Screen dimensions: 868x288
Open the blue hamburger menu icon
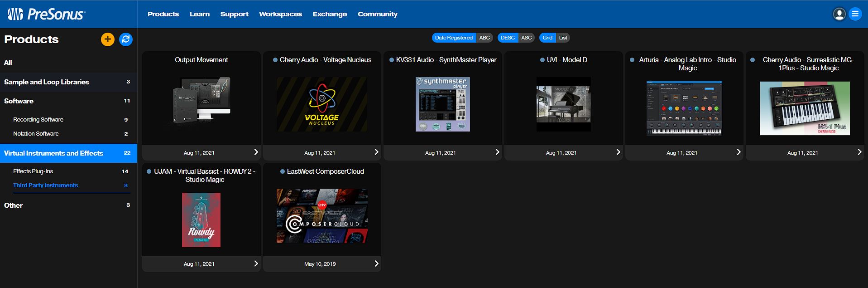coord(855,14)
